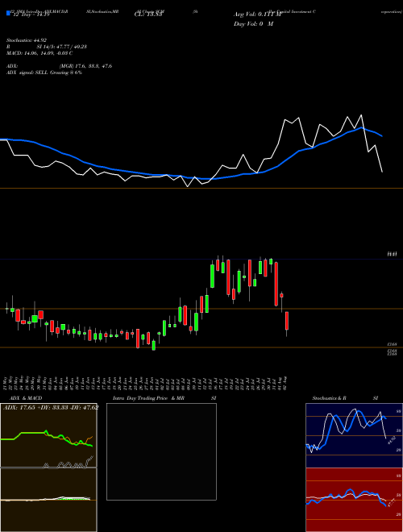This screenshot has width=403, height=532.
Task: Click the 'ADX & MACD' panel title
Action: 26,398
